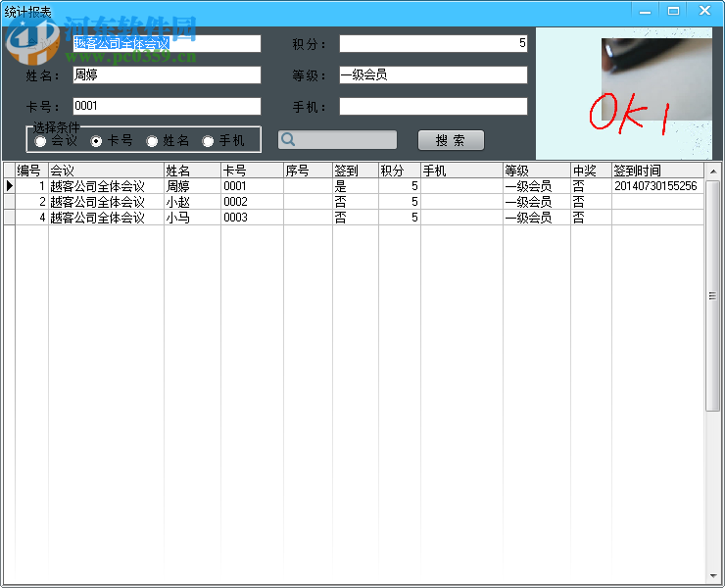Click the 序号 column header
The width and height of the screenshot is (725, 588).
[308, 171]
